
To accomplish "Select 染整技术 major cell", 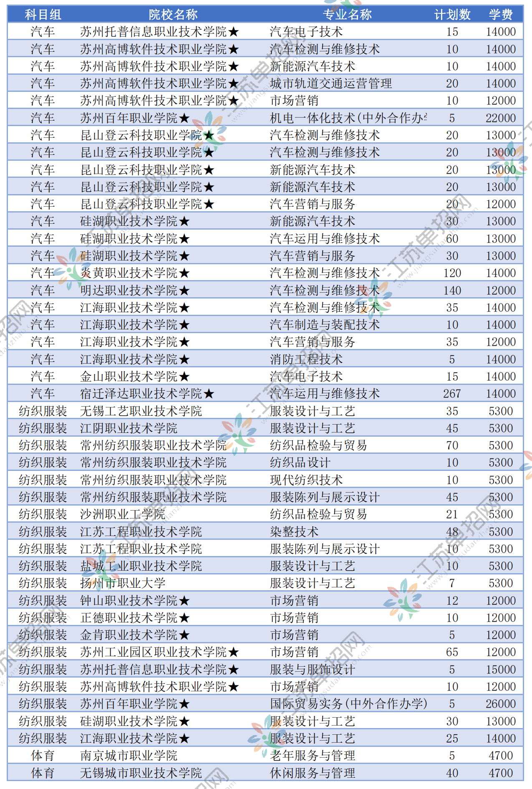I will tap(294, 532).
